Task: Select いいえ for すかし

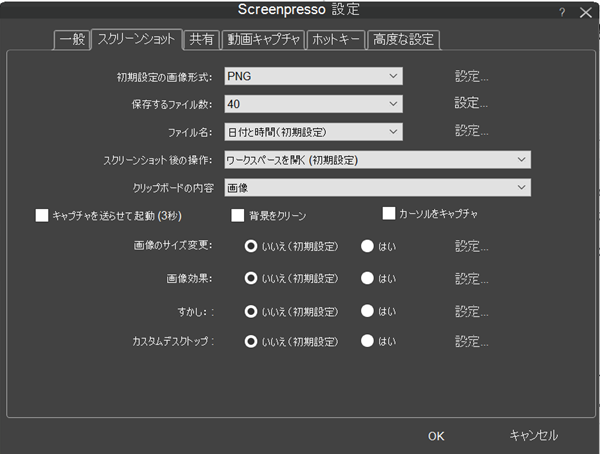Action: tap(251, 311)
